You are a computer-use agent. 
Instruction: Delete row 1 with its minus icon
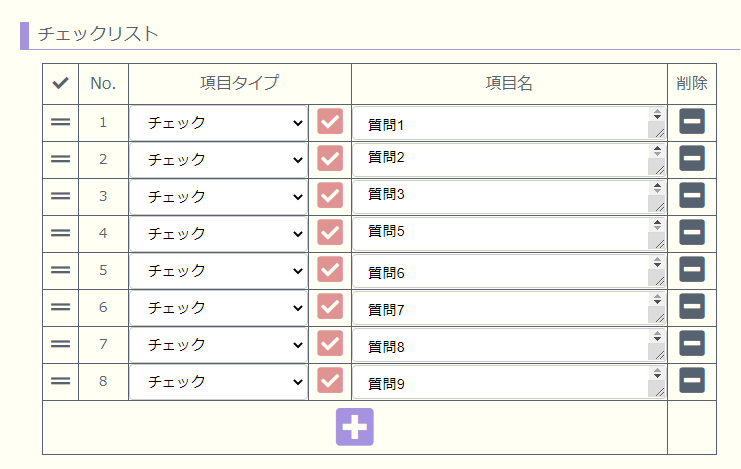(692, 121)
